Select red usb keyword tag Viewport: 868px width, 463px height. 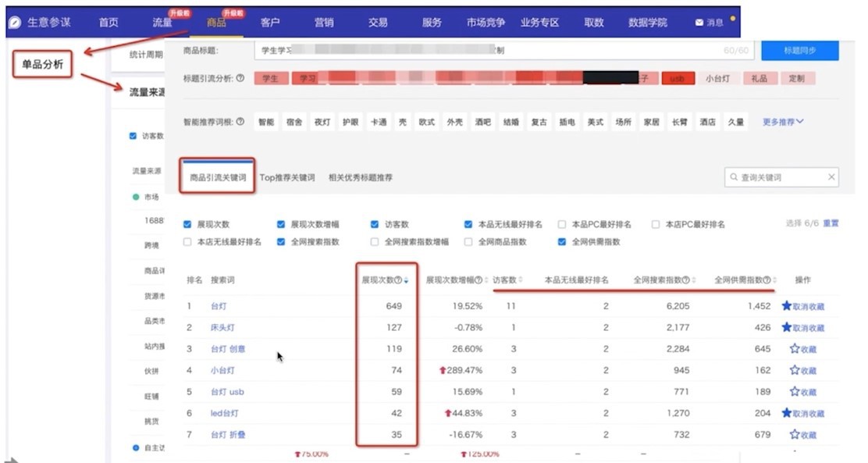(678, 79)
